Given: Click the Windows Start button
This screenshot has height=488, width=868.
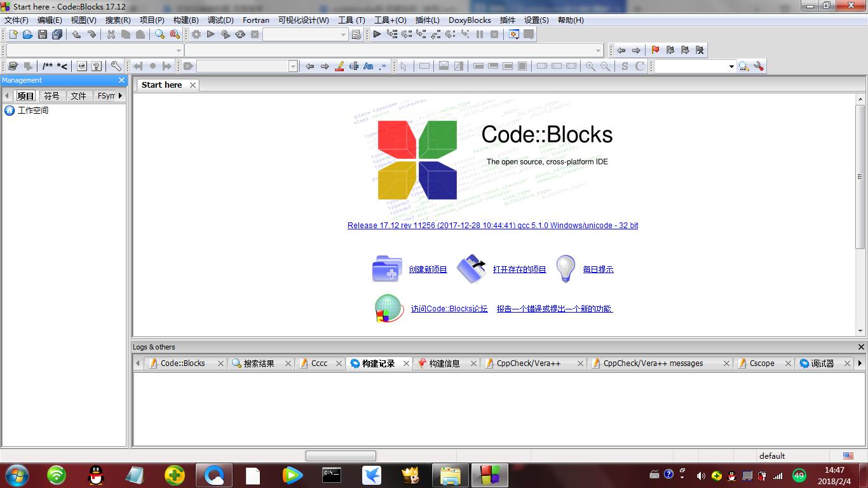Looking at the screenshot, I should tap(17, 475).
